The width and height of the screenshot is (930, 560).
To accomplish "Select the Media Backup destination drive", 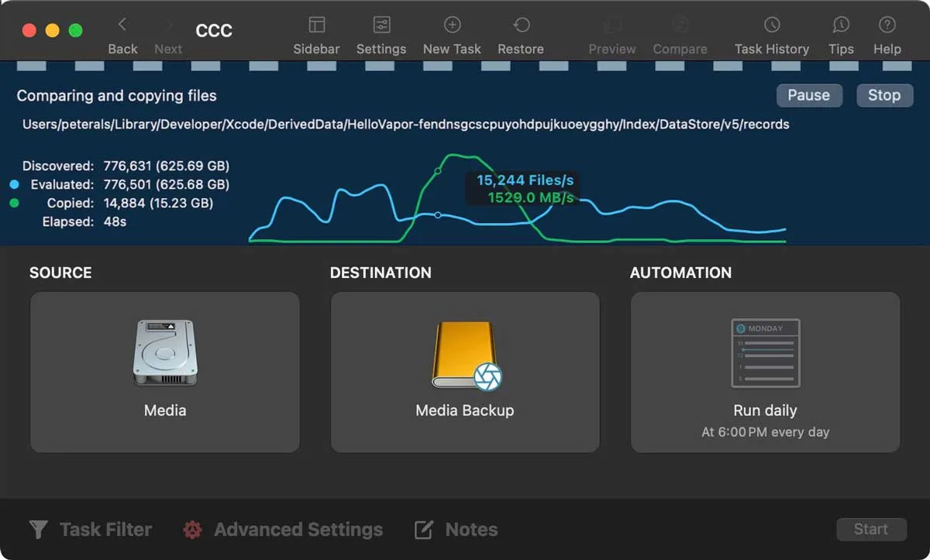I will click(x=465, y=372).
